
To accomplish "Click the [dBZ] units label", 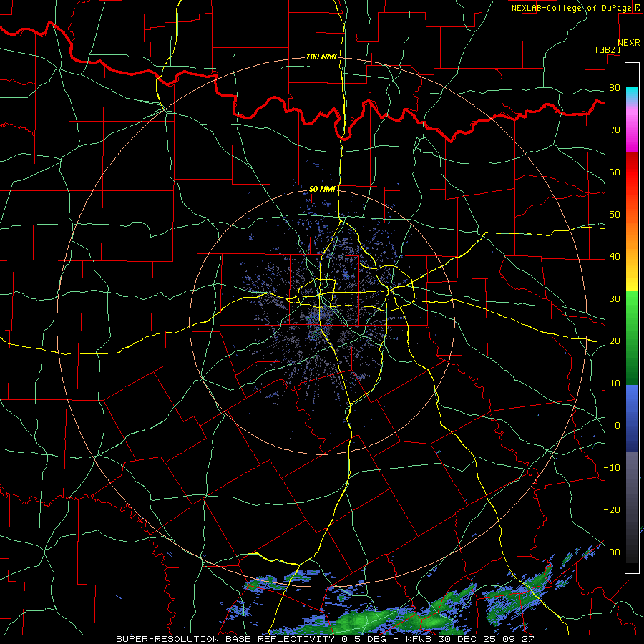I will tap(608, 49).
